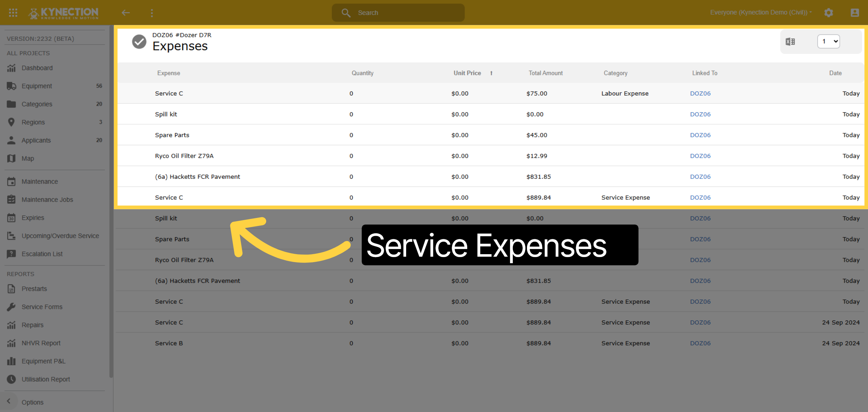868x412 pixels.
Task: Click the Service Forms wrench icon
Action: (12, 307)
